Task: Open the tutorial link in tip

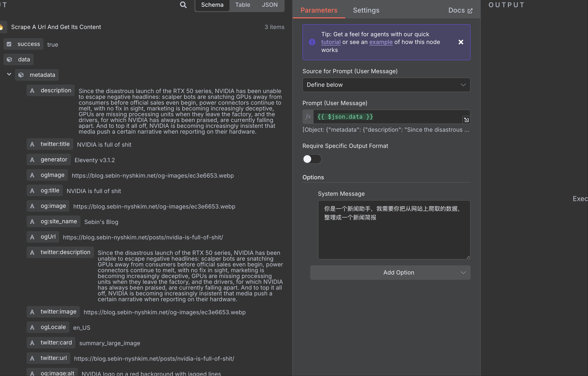Action: [331, 42]
